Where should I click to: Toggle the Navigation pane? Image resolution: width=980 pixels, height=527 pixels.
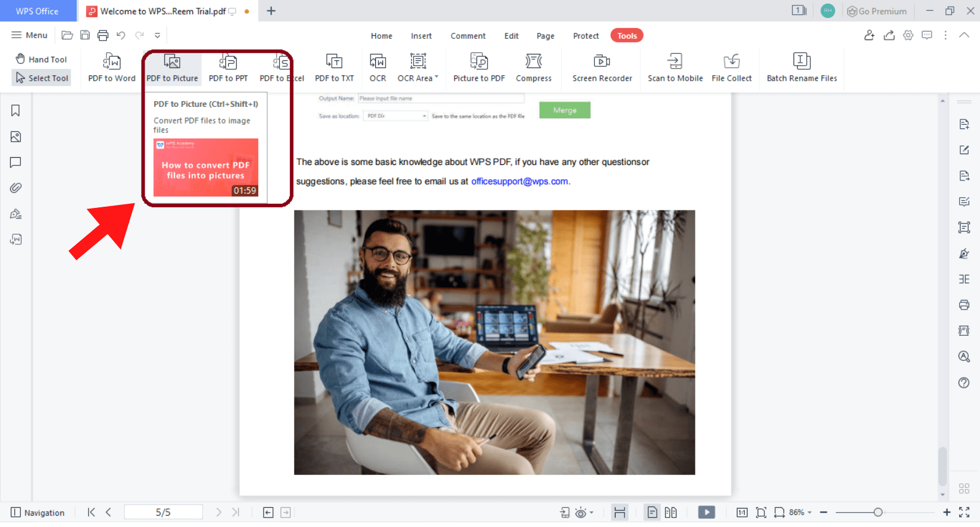(x=38, y=513)
